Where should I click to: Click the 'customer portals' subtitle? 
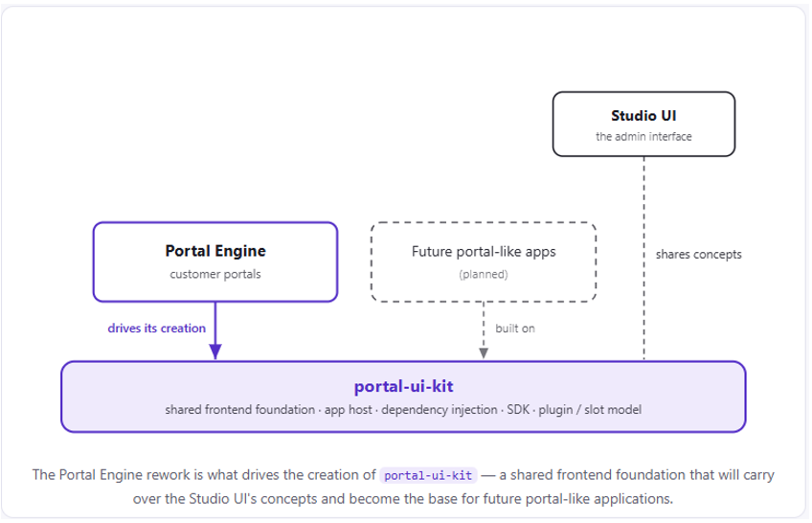click(215, 274)
